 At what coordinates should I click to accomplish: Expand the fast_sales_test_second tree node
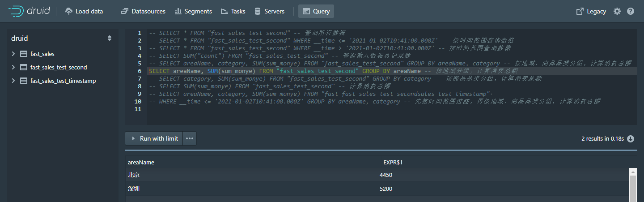(13, 67)
